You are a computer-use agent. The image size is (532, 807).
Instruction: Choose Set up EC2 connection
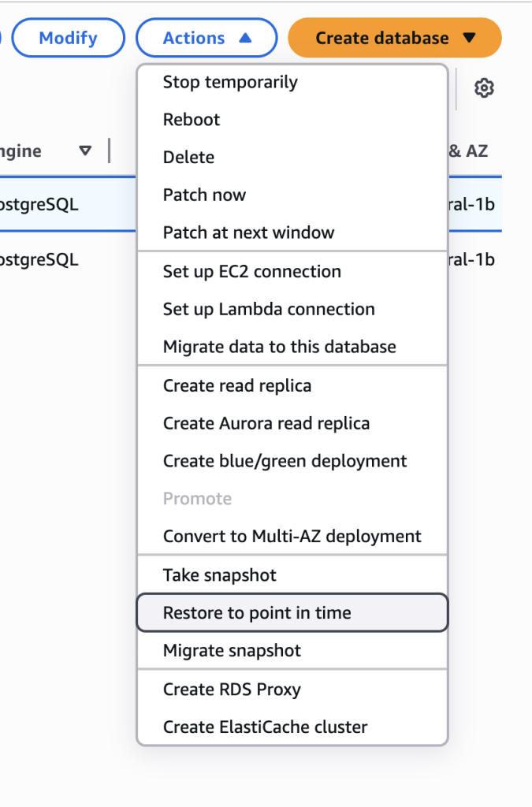292,271
